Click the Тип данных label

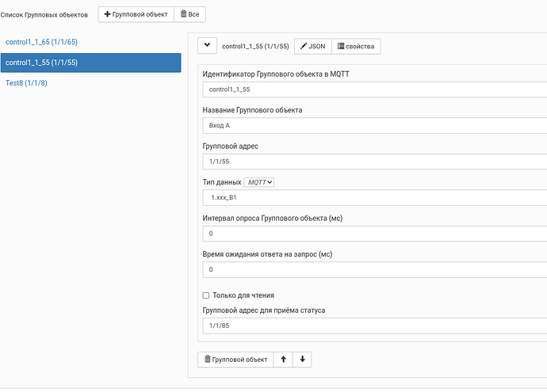(x=222, y=182)
